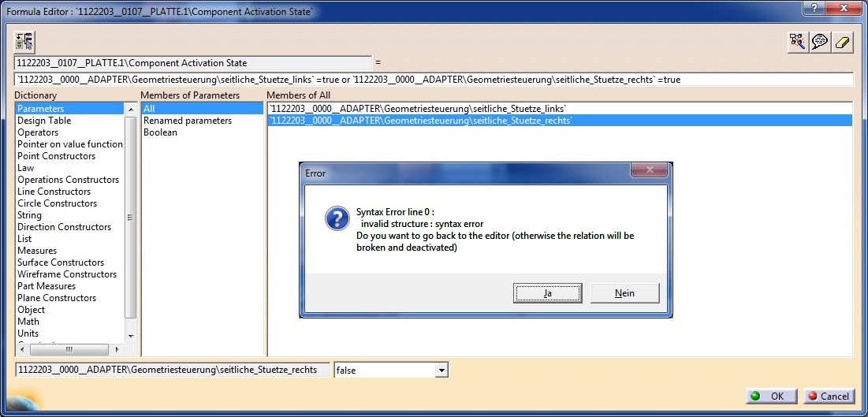Image resolution: width=868 pixels, height=417 pixels.
Task: Click Ja to return to editor
Action: click(x=547, y=293)
